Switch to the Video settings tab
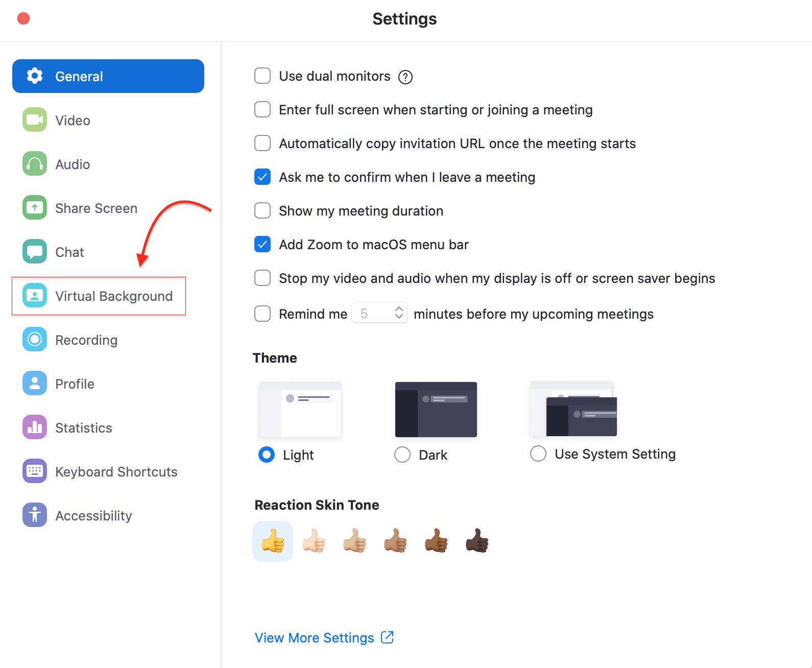The image size is (812, 668). tap(108, 120)
